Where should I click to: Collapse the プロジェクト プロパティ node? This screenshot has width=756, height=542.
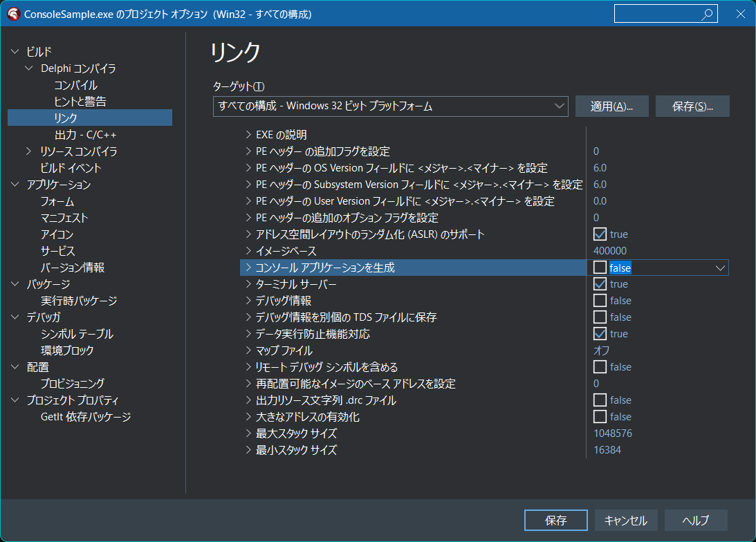tap(15, 400)
